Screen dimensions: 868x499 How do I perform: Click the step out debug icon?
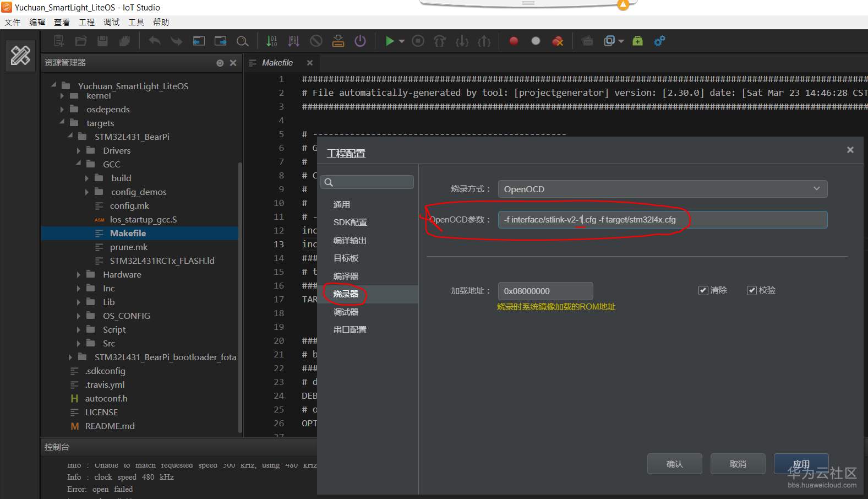(x=484, y=41)
